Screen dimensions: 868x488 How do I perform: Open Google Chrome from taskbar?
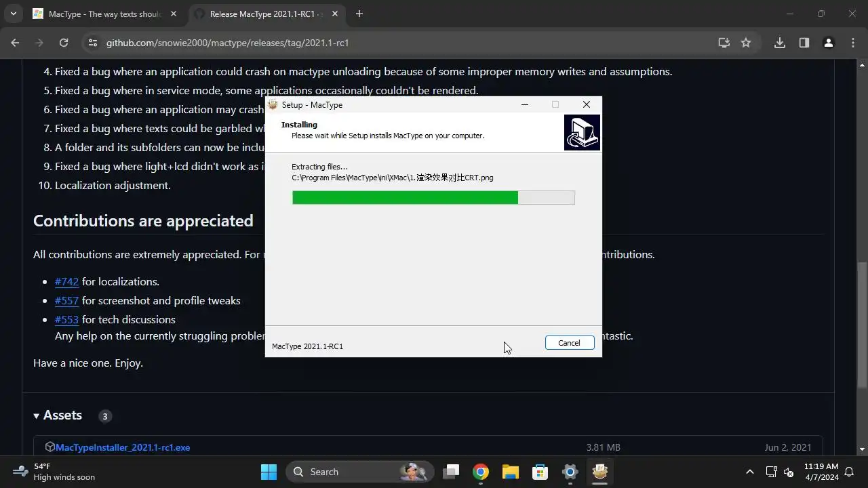pos(481,472)
